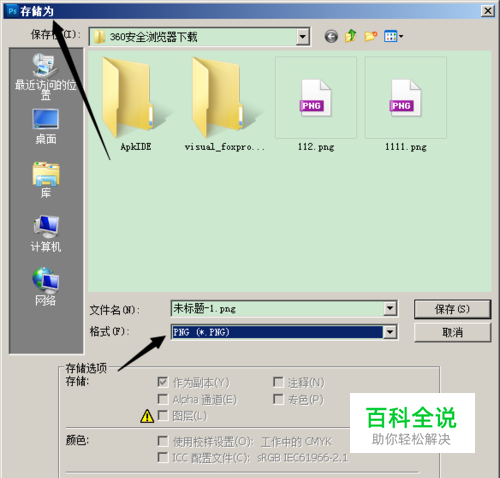
Task: Open Network (网络) in sidebar
Action: [46, 286]
